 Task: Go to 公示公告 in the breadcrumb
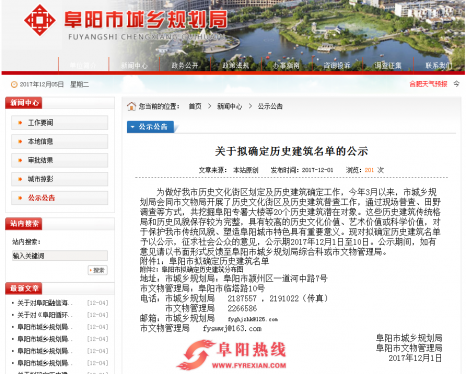point(270,106)
